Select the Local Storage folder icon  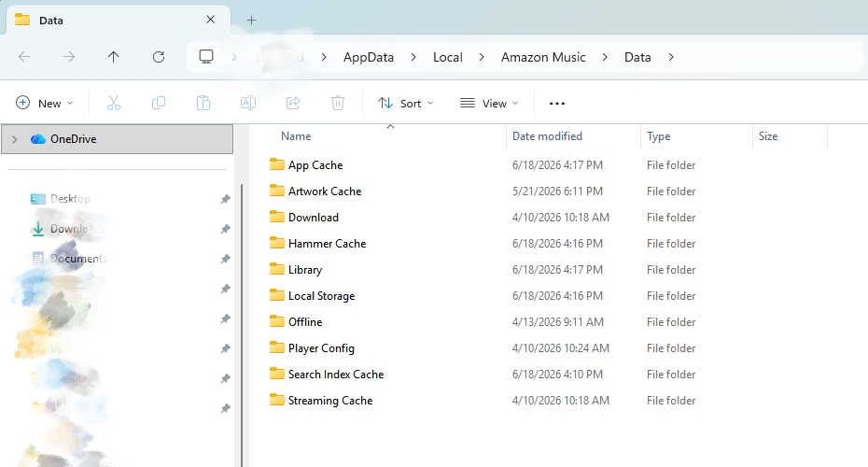(277, 295)
